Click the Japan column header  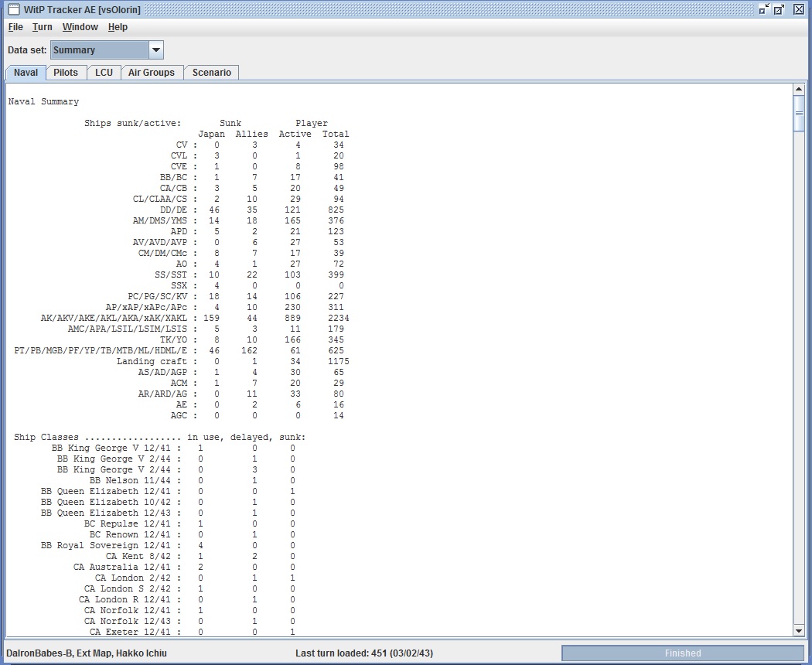tap(211, 134)
